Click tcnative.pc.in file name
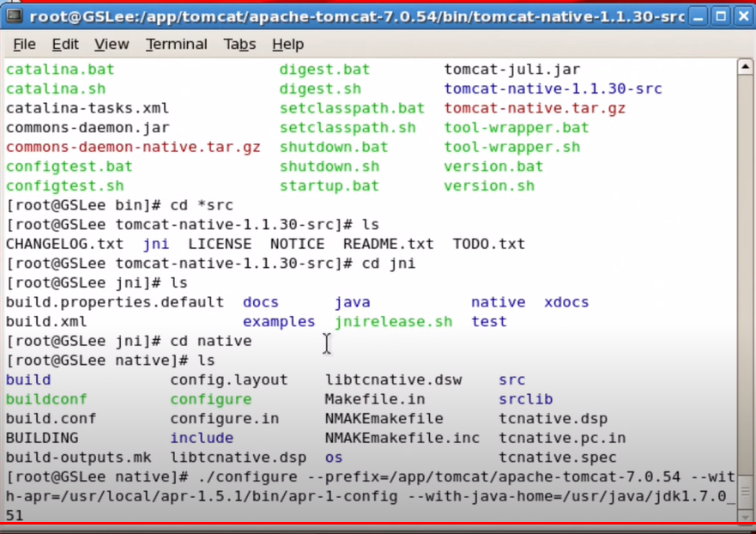 [x=562, y=438]
